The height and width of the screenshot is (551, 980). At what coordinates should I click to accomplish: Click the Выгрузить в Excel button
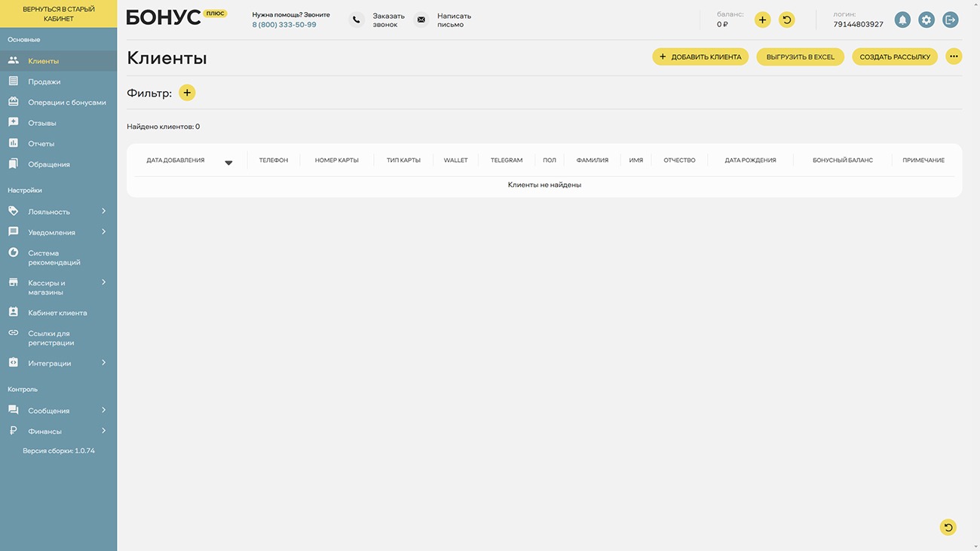800,57
